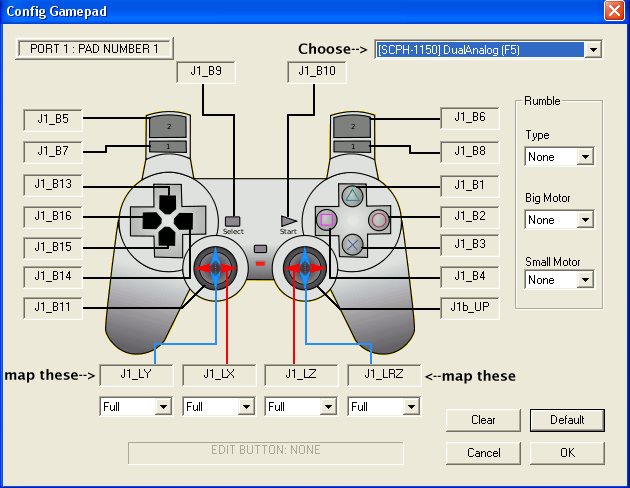
Task: Click the red circle button on the gamepad
Action: 378,220
